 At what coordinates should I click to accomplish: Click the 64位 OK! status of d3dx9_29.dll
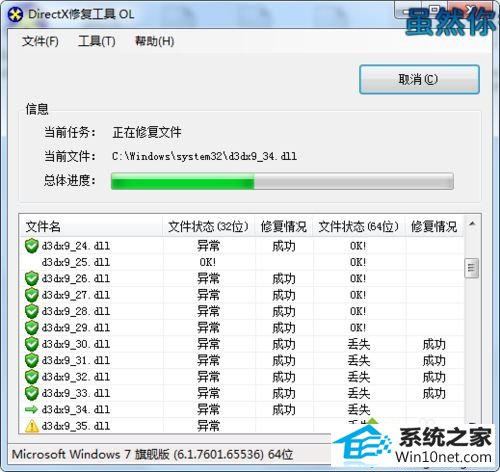point(358,328)
